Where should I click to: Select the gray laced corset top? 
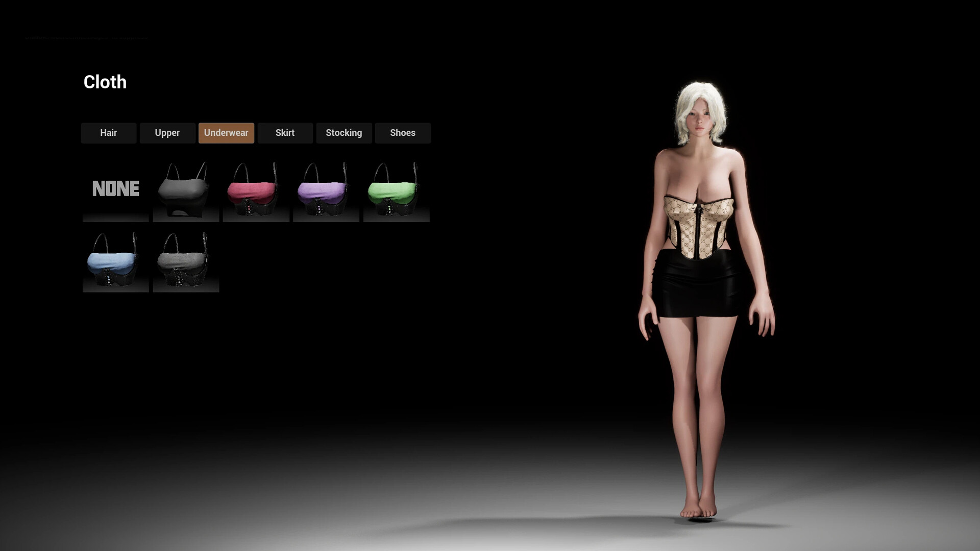(186, 261)
